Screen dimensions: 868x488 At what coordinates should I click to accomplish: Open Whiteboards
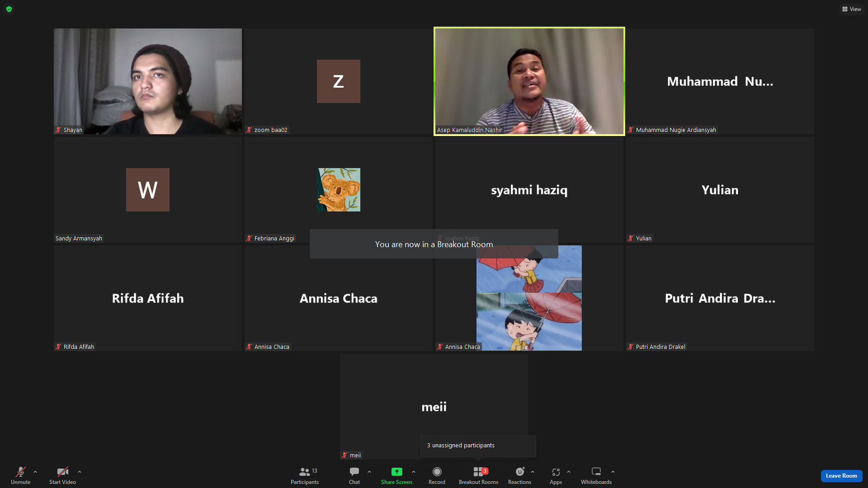coord(596,475)
